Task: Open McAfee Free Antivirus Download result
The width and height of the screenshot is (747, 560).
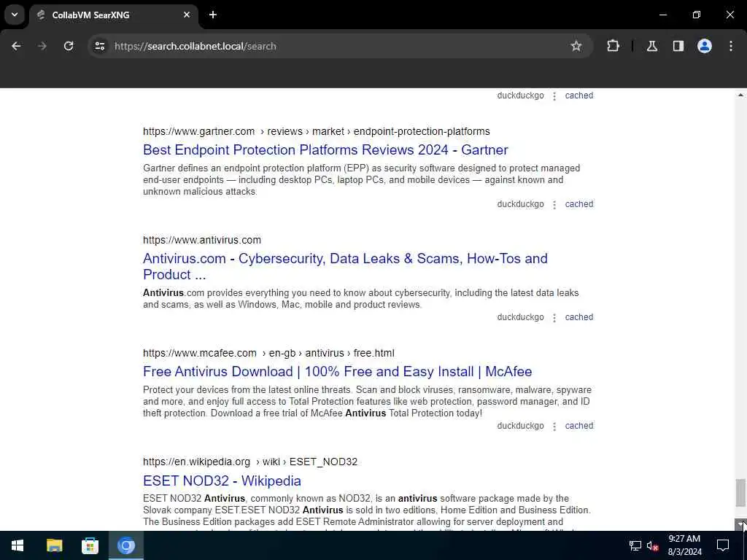Action: (337, 371)
